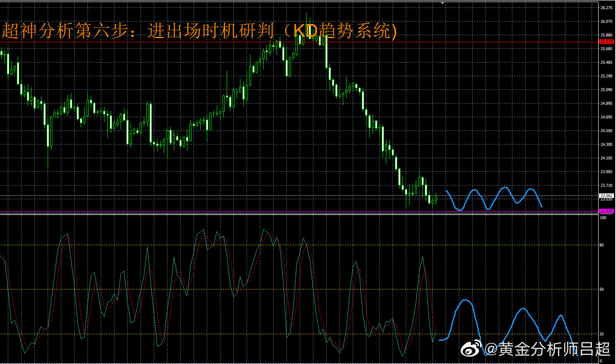Screen dimensions: 616x364
Task: Click the 100 label atop the indicator scale
Action: click(603, 218)
